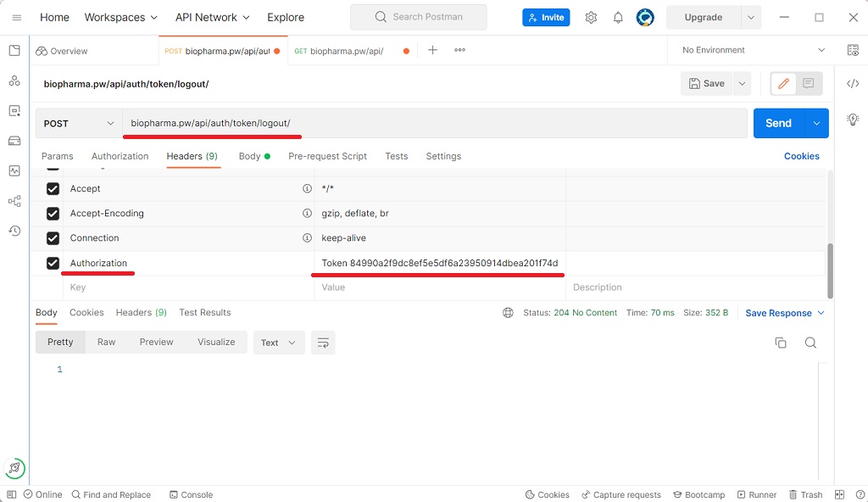This screenshot has height=502, width=868.
Task: Switch to edit (pencil) mode
Action: tap(783, 84)
